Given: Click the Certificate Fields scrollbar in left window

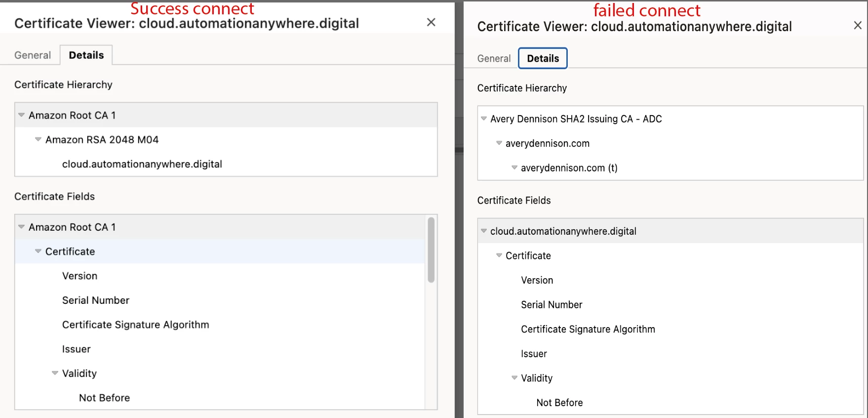Looking at the screenshot, I should [431, 250].
